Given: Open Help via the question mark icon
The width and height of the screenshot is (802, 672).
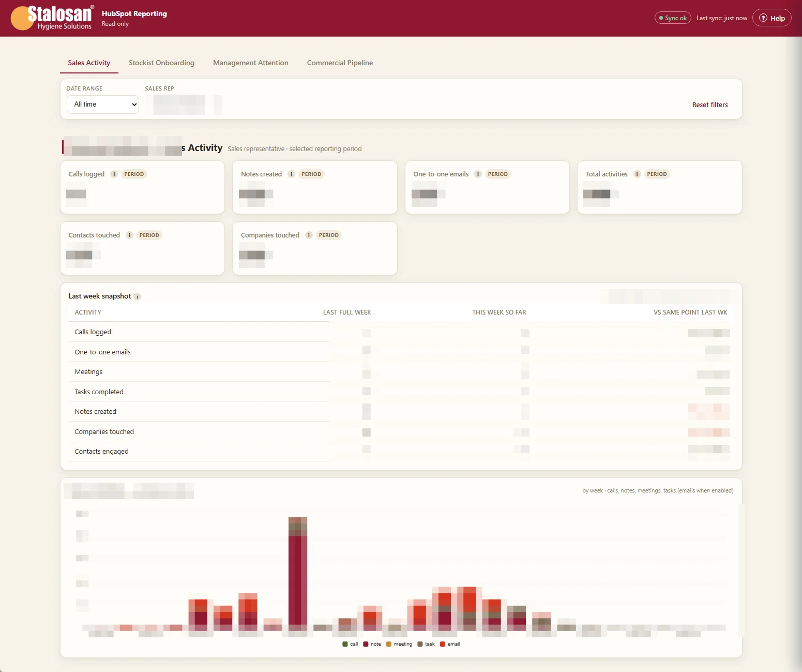Looking at the screenshot, I should (x=763, y=18).
